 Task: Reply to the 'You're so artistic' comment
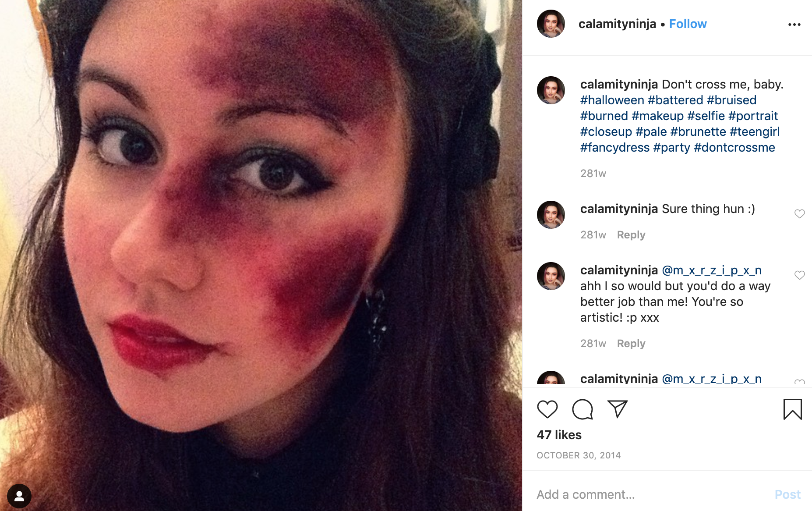631,344
